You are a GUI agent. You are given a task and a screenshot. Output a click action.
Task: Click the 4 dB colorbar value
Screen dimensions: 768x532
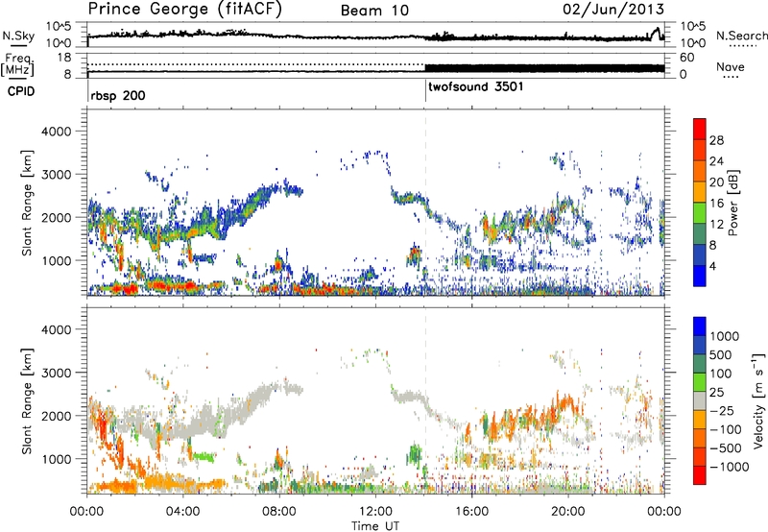(713, 266)
